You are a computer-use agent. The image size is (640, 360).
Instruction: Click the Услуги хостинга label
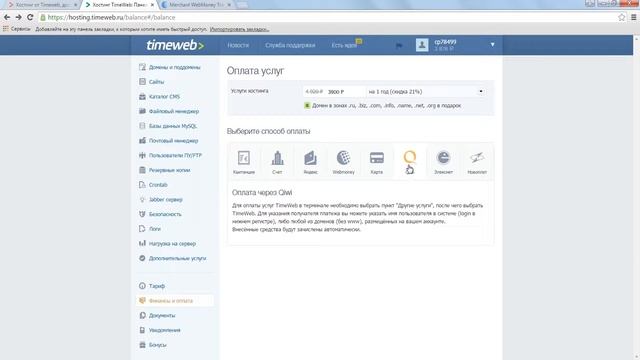pyautogui.click(x=249, y=91)
